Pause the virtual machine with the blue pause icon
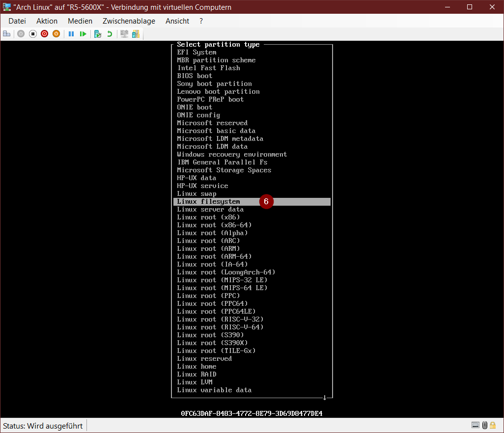Screen dimensions: 504x433 click(71, 34)
